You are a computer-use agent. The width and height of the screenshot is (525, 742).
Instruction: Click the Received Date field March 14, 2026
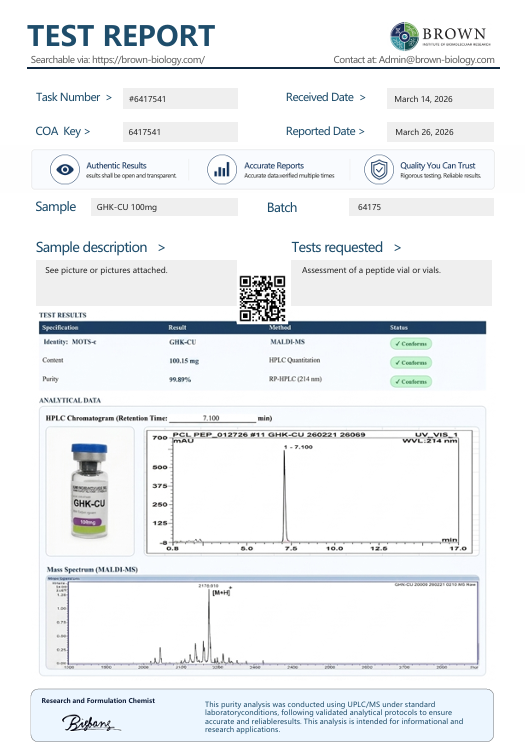pos(440,98)
